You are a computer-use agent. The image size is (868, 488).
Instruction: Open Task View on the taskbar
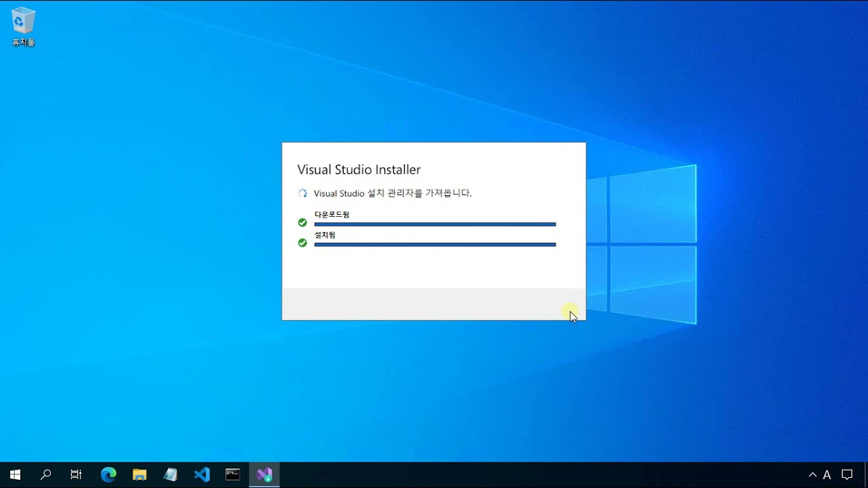[76, 474]
